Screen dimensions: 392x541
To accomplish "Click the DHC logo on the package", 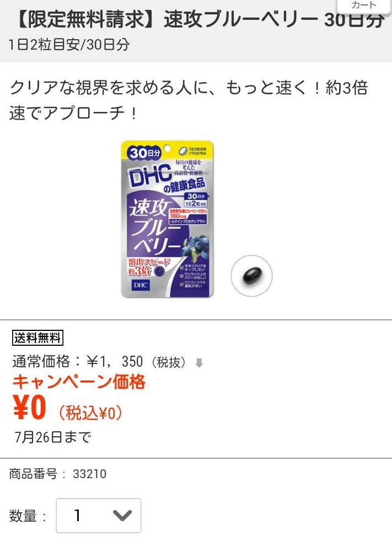I will click(x=151, y=175).
